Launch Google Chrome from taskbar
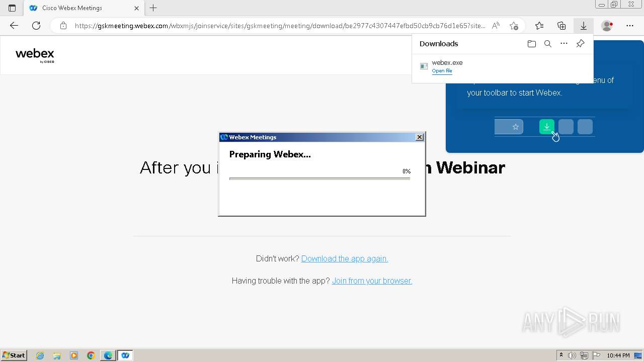This screenshot has height=362, width=644. [91, 355]
